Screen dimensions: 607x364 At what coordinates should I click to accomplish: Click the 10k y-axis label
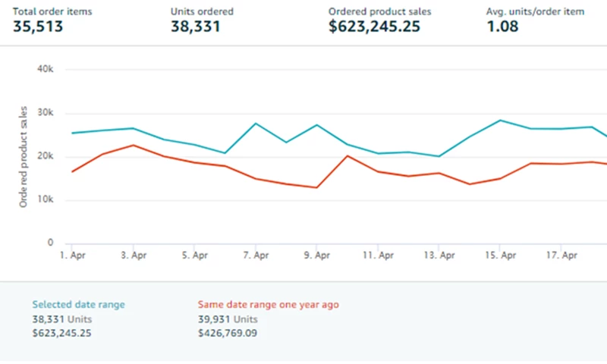coord(46,200)
